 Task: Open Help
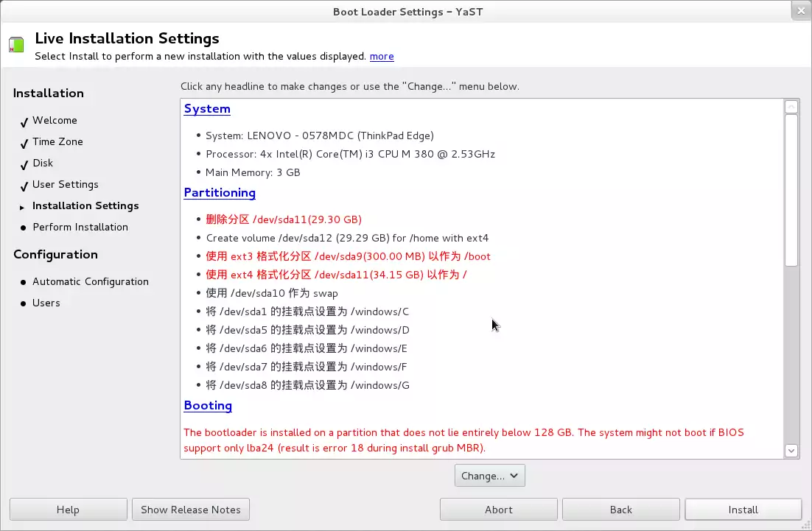[68, 510]
